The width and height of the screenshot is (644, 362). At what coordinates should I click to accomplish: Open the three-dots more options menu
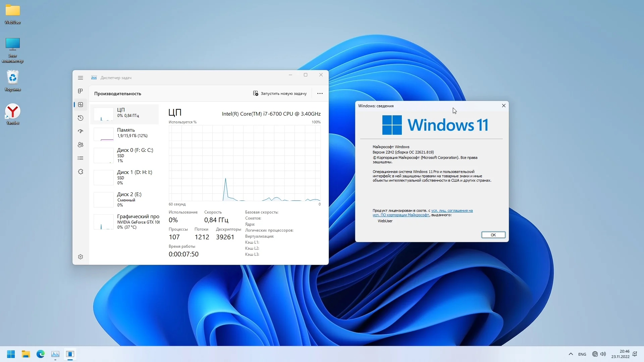click(320, 94)
